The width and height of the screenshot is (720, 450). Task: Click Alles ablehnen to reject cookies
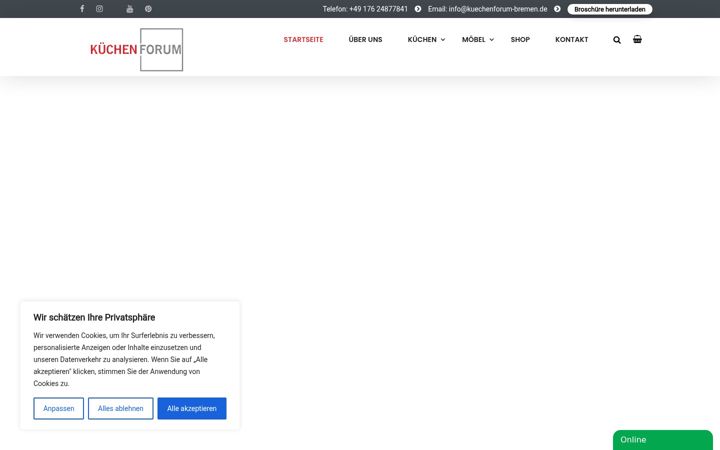[x=121, y=408]
